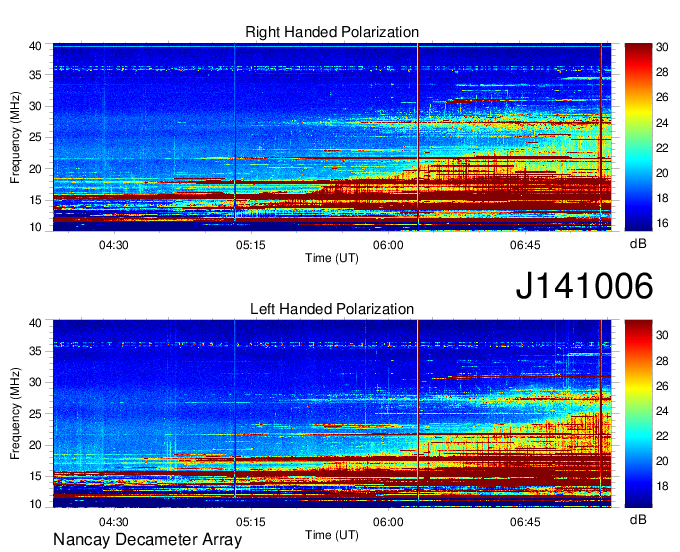Click the 06:00 tick label under the upper plot

point(388,245)
